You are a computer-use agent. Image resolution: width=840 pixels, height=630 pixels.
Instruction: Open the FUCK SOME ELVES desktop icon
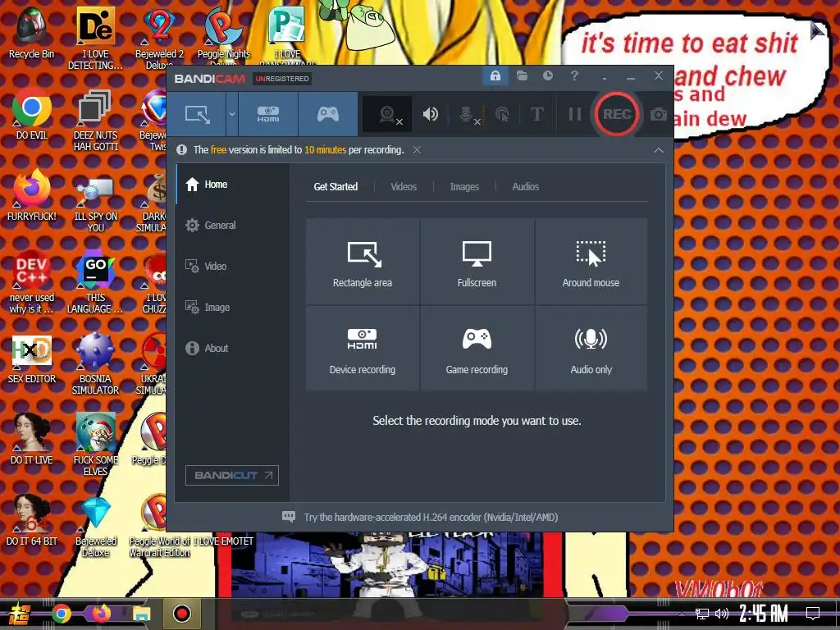tap(95, 445)
